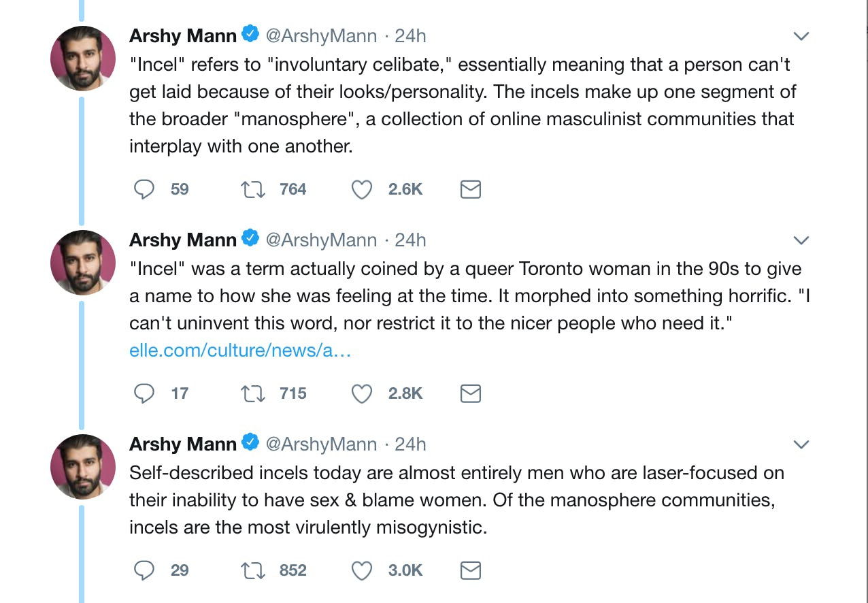868x603 pixels.
Task: Like the tweet about the term's origin
Action: [361, 393]
